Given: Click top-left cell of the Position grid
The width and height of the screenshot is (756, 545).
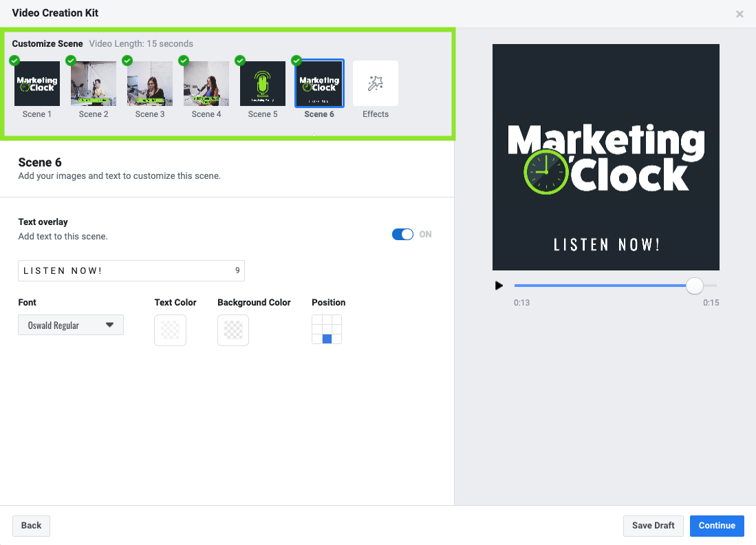Looking at the screenshot, I should click(x=317, y=321).
